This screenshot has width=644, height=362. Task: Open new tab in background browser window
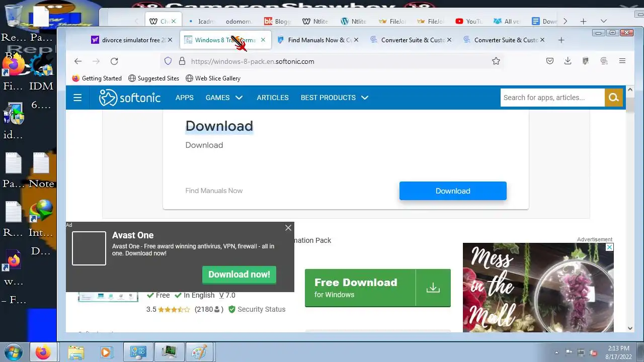[583, 21]
